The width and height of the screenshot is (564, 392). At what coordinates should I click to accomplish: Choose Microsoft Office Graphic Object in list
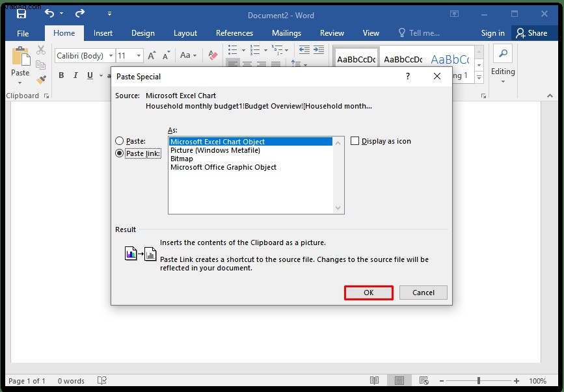pos(250,167)
